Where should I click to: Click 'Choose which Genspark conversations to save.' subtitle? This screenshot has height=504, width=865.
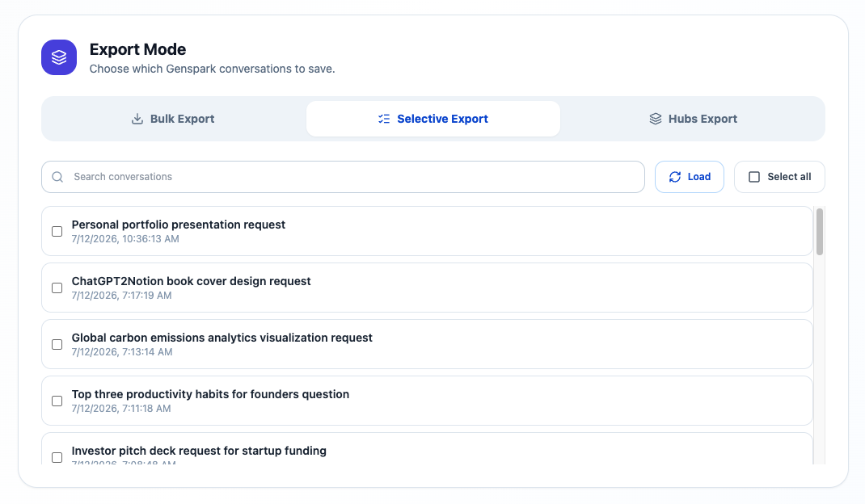click(213, 69)
